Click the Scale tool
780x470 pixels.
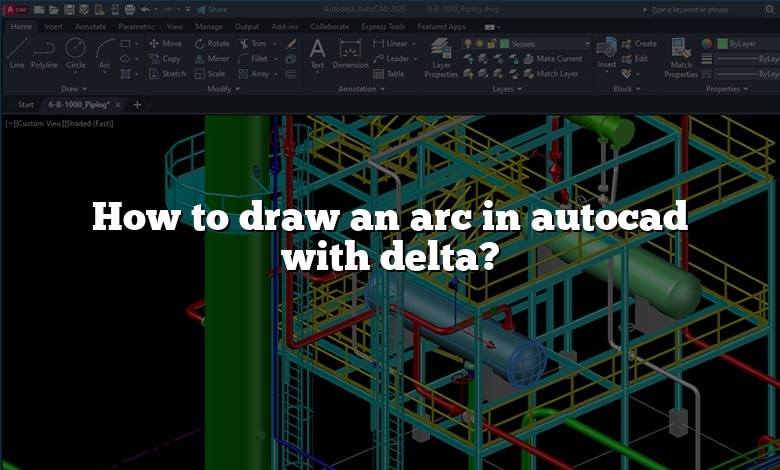click(210, 74)
